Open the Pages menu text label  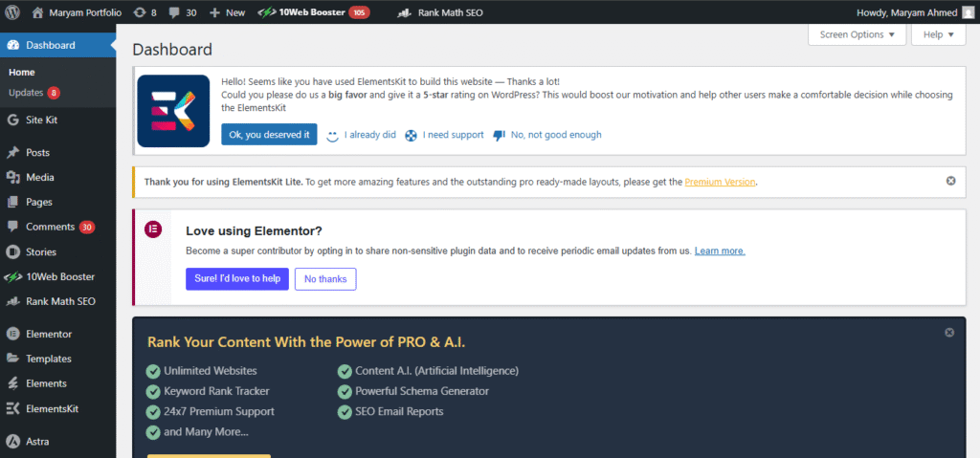pyautogui.click(x=38, y=202)
